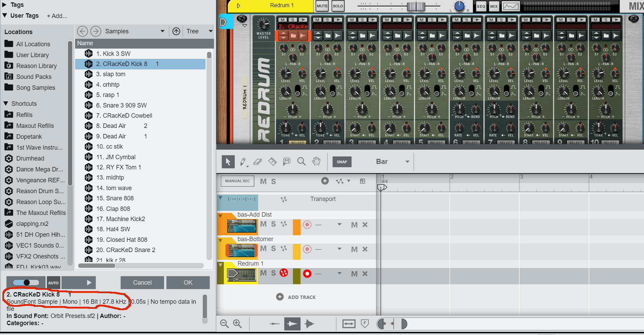644x335 pixels.
Task: Open the Samples location dropdown
Action: pos(162,31)
